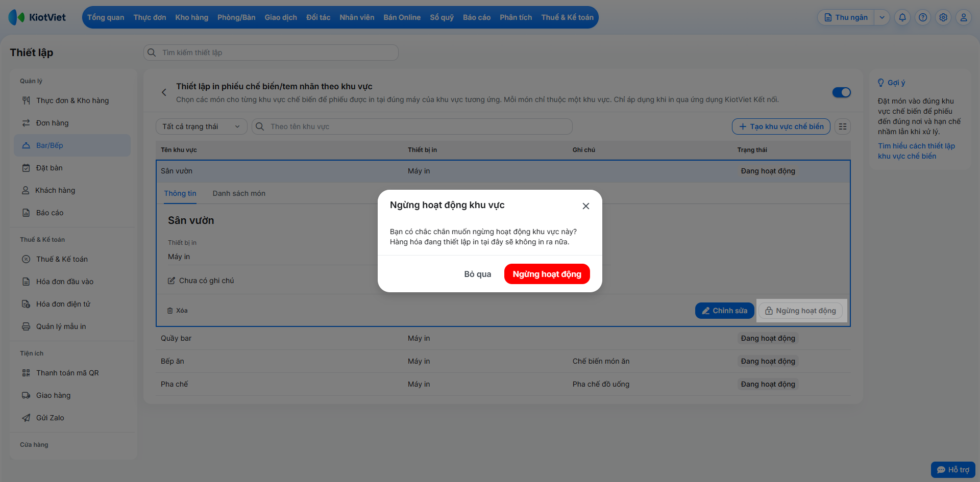Click the Pha chế đồ uống note
This screenshot has width=980, height=482.
[x=601, y=384]
